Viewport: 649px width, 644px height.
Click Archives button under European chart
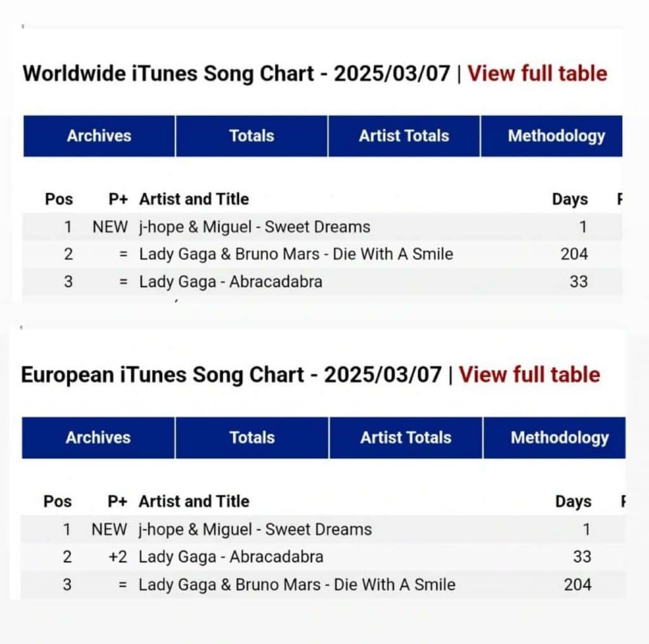pyautogui.click(x=98, y=437)
